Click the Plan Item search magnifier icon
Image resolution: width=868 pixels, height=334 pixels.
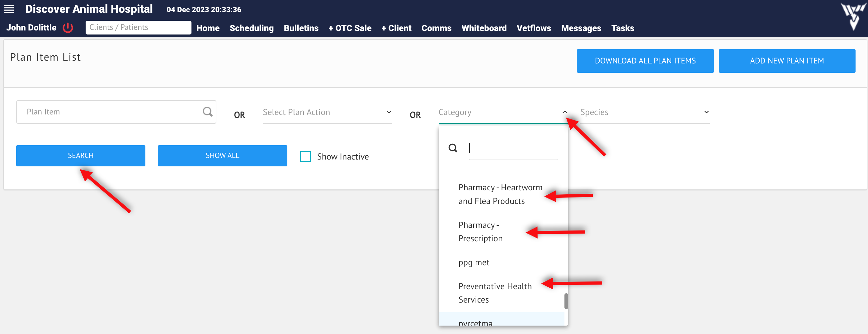[x=208, y=111]
